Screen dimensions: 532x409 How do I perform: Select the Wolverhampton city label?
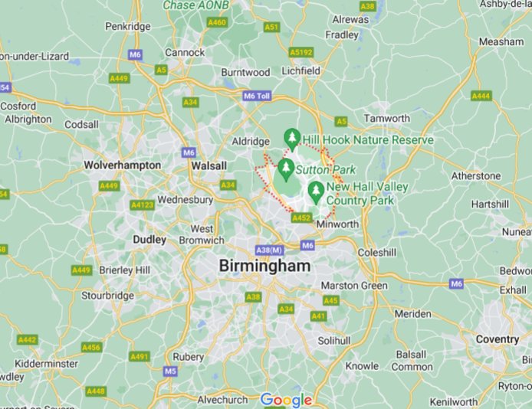click(123, 165)
